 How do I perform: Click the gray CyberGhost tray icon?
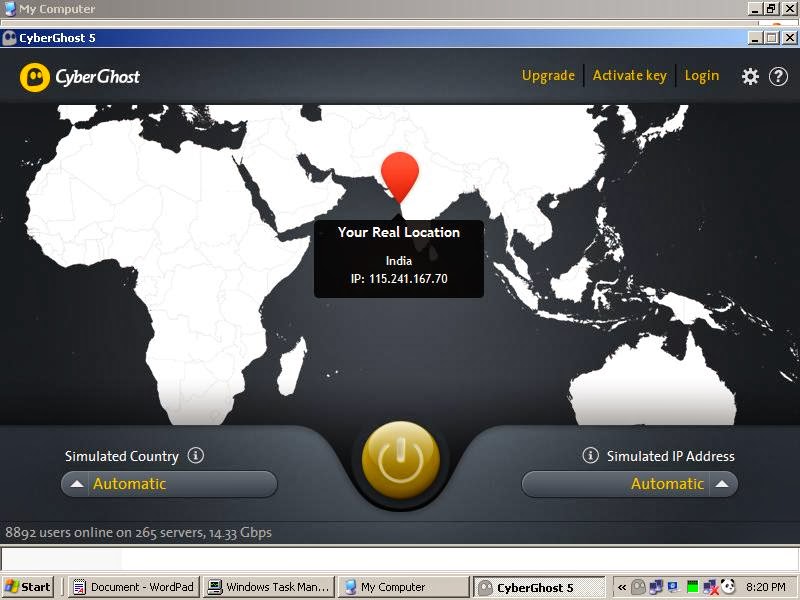pos(638,587)
